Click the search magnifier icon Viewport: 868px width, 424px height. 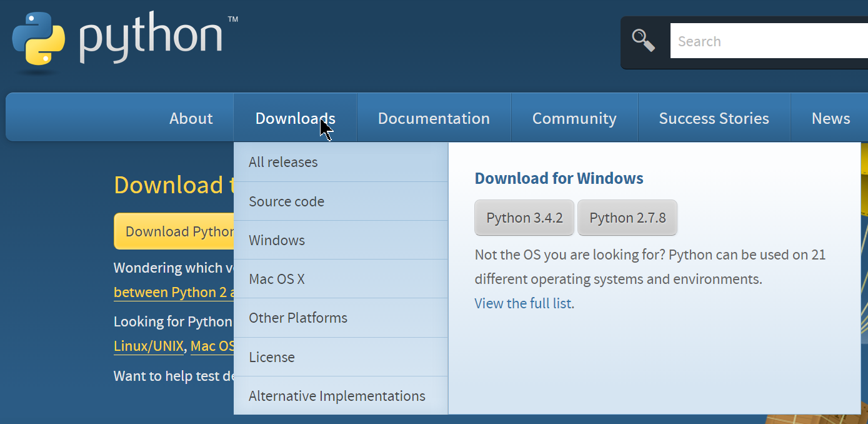pos(644,39)
